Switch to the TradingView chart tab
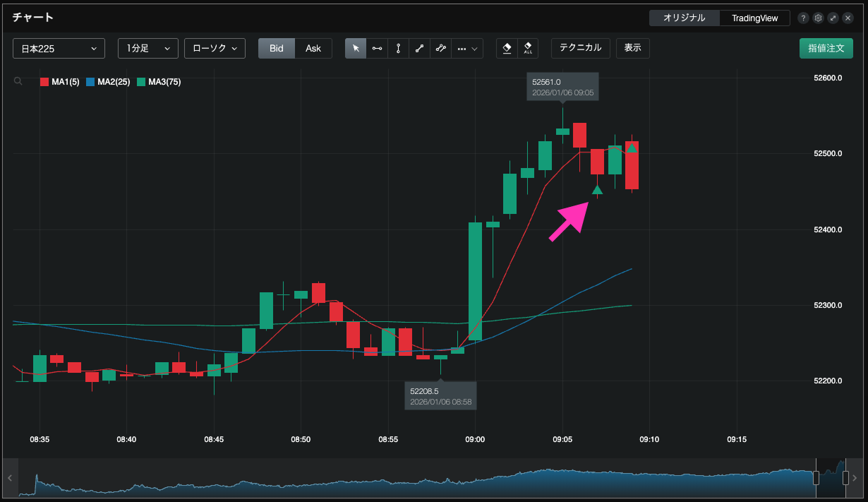The height and width of the screenshot is (502, 868). point(754,18)
